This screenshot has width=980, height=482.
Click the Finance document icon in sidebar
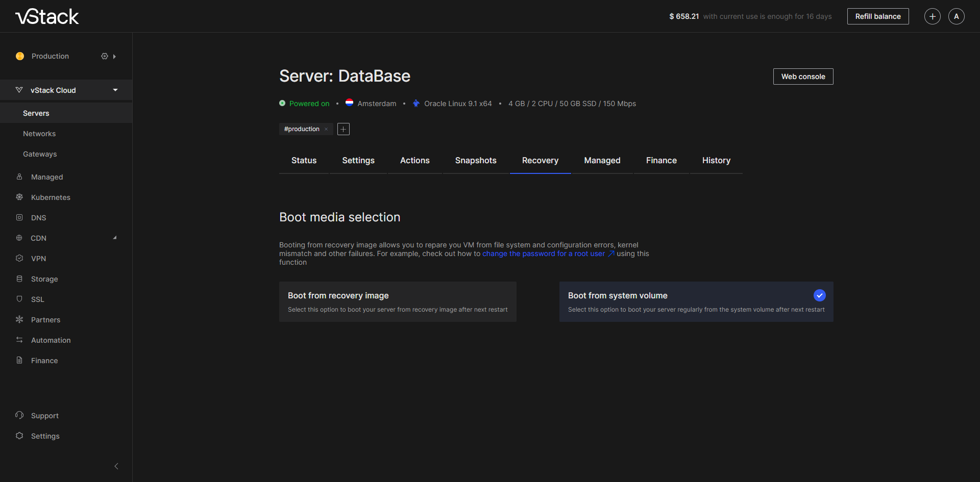(x=19, y=360)
